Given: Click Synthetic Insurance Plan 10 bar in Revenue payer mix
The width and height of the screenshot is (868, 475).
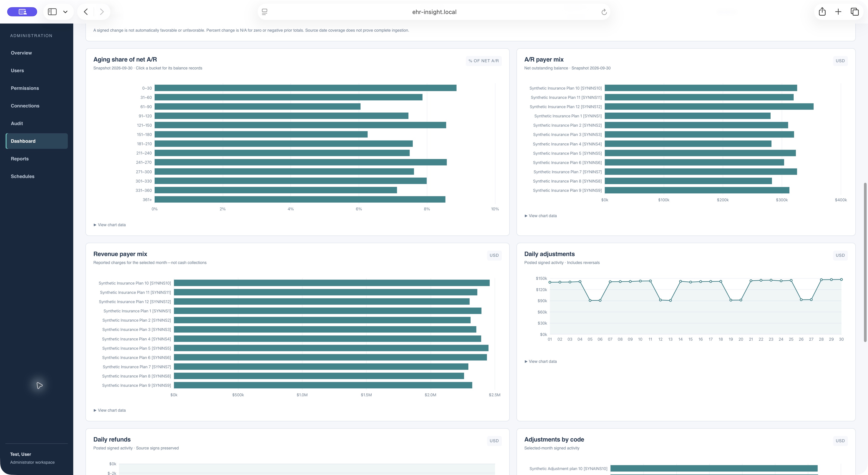Looking at the screenshot, I should tap(332, 283).
